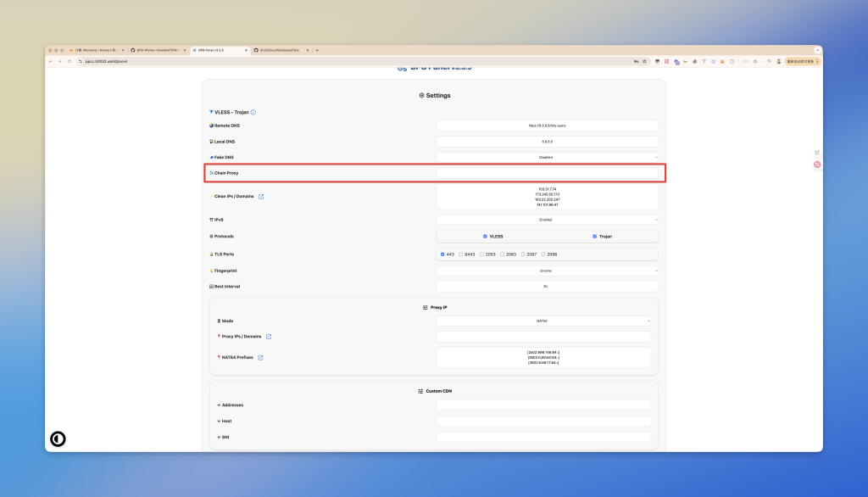Viewport: 868px width, 497px height.
Task: Click the browser reload page icon
Action: click(70, 61)
